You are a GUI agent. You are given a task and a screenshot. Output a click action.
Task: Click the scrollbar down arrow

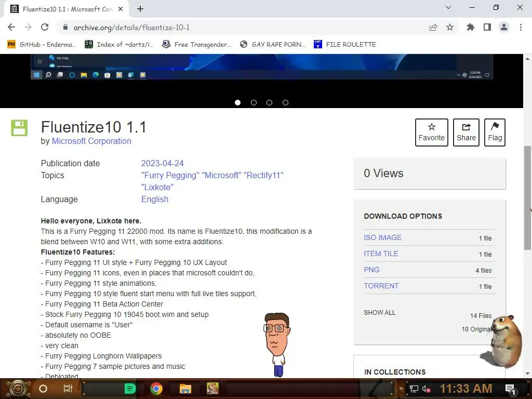pyautogui.click(x=528, y=374)
